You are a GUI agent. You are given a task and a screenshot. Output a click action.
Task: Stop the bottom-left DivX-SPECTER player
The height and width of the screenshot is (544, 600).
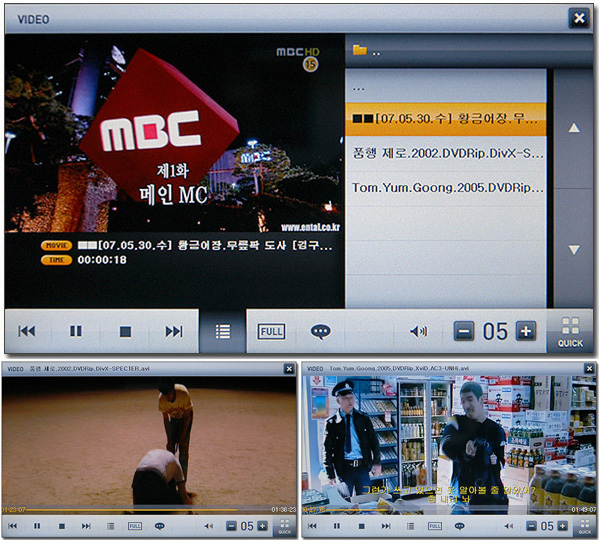[62, 526]
